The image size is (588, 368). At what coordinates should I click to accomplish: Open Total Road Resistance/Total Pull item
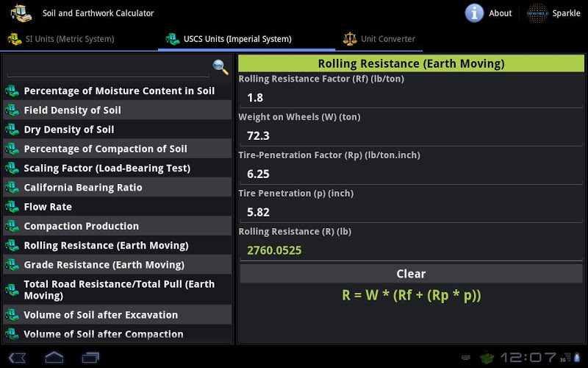coord(118,290)
